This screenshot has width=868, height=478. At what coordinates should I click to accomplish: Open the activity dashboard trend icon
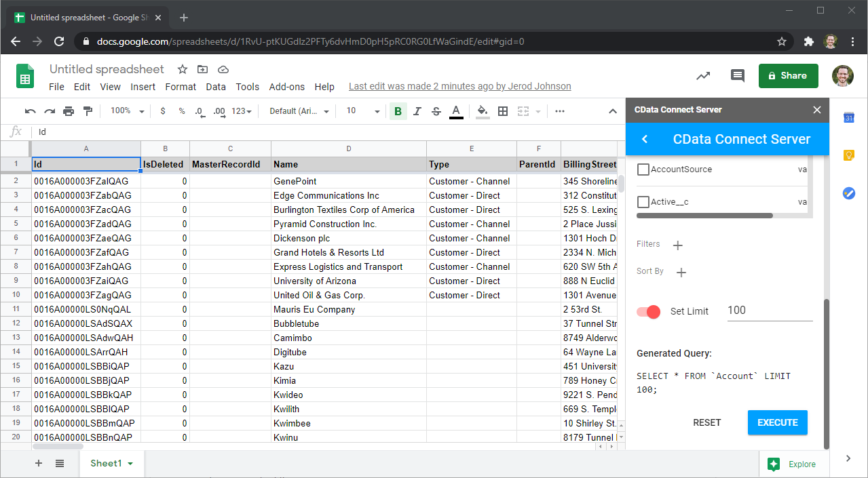pyautogui.click(x=703, y=76)
